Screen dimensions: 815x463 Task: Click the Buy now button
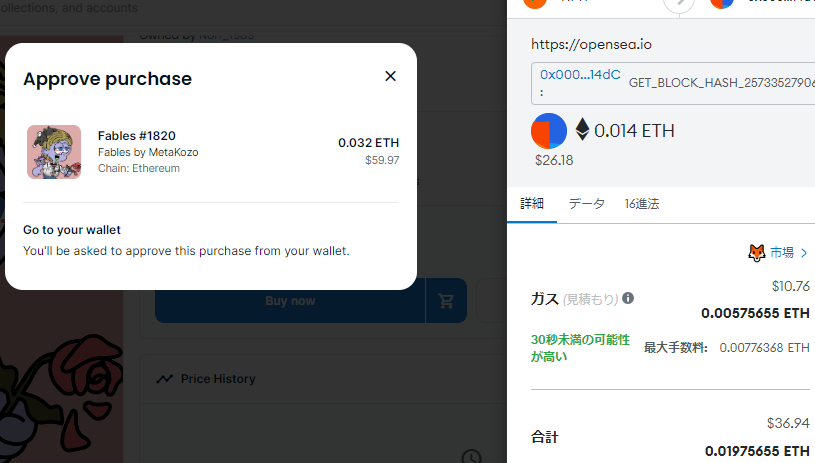(x=290, y=301)
